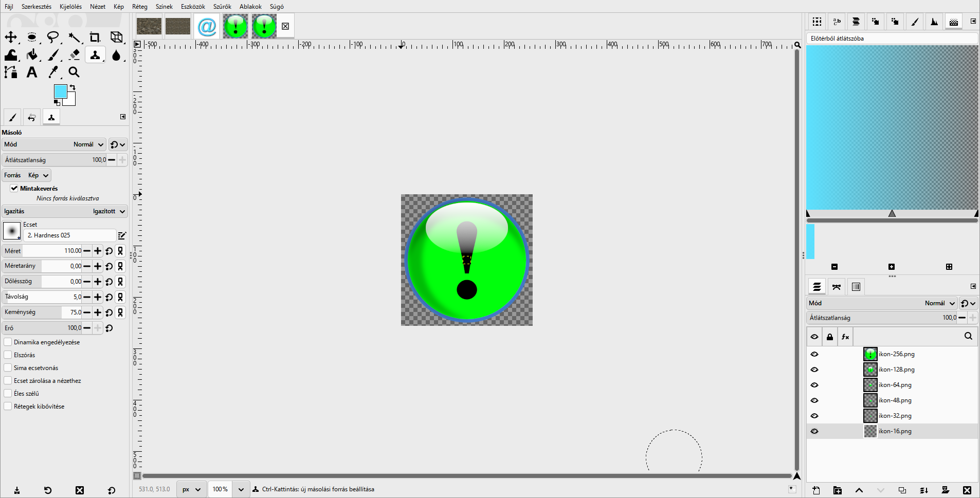This screenshot has height=498, width=980.
Task: Select the Fuzzy Select wand tool
Action: (74, 37)
